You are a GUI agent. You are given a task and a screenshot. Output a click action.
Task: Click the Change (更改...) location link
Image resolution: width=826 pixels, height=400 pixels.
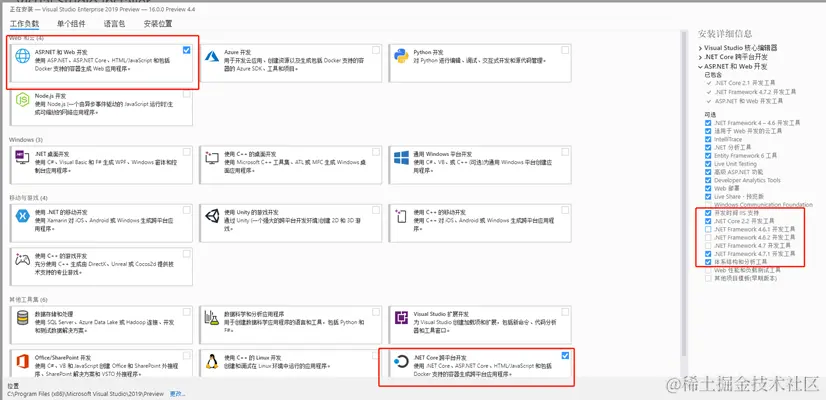point(177,394)
